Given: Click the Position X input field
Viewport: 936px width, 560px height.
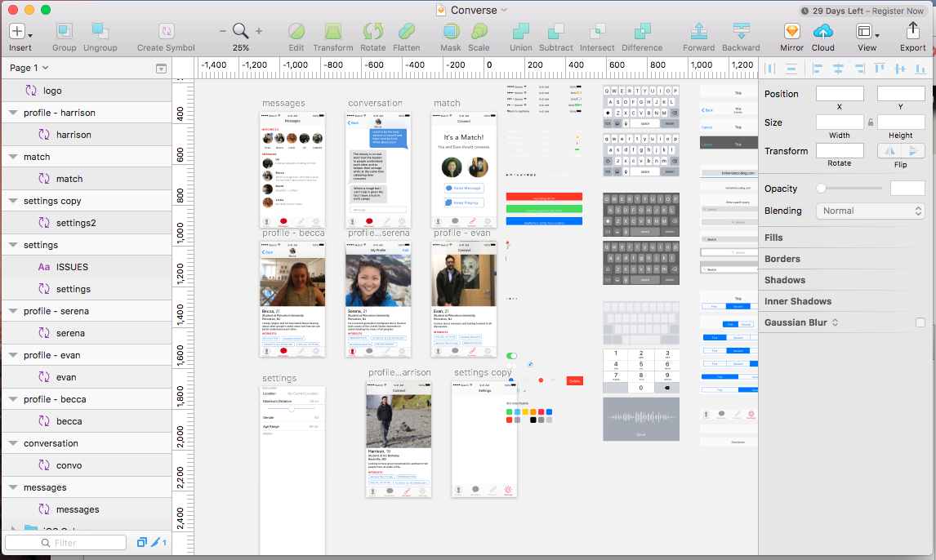Looking at the screenshot, I should point(840,94).
